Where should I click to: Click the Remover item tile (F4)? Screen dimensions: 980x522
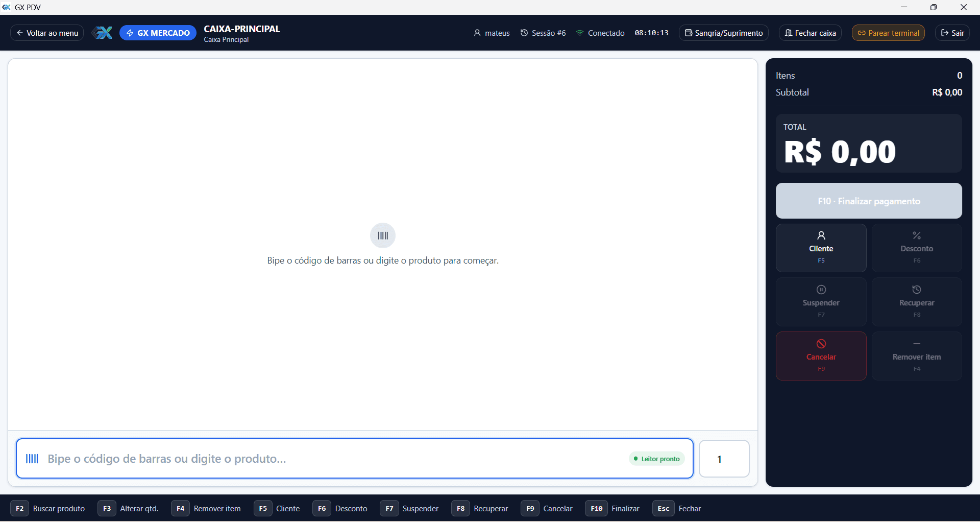tap(917, 356)
